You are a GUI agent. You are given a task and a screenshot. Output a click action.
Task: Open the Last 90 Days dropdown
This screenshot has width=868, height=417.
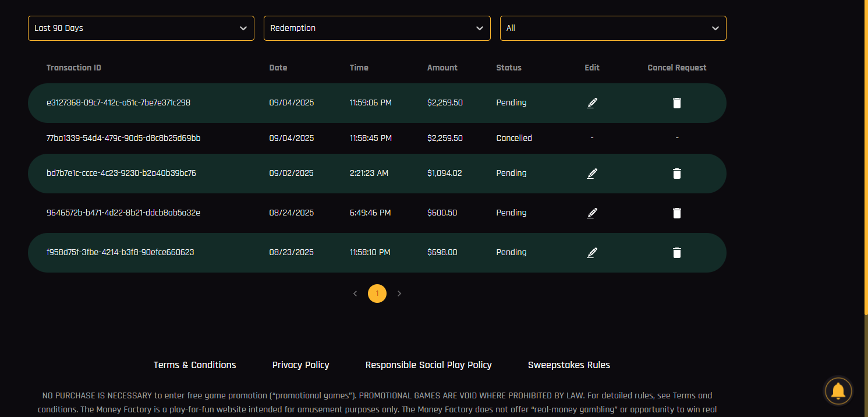(x=141, y=28)
